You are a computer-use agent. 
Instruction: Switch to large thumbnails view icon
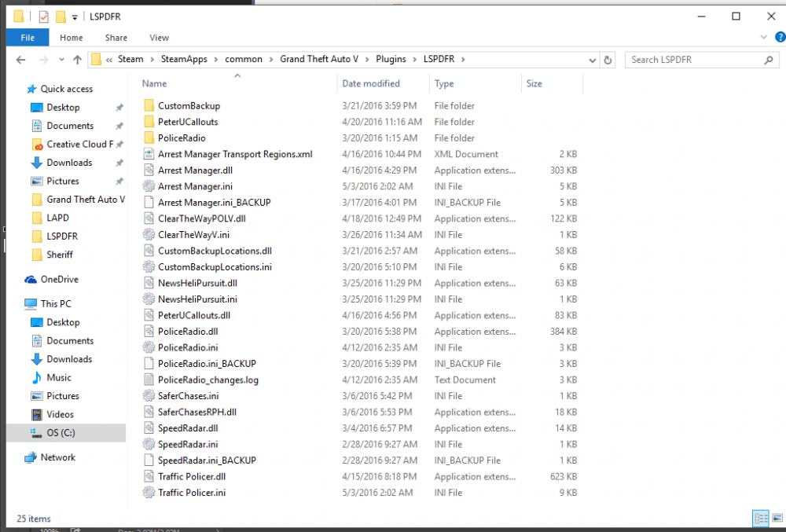(x=777, y=518)
